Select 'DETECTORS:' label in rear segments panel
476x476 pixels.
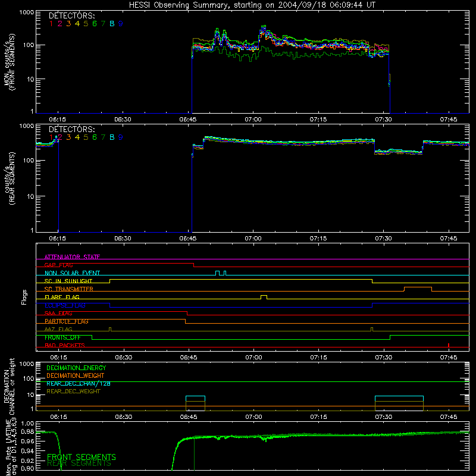[x=72, y=129]
